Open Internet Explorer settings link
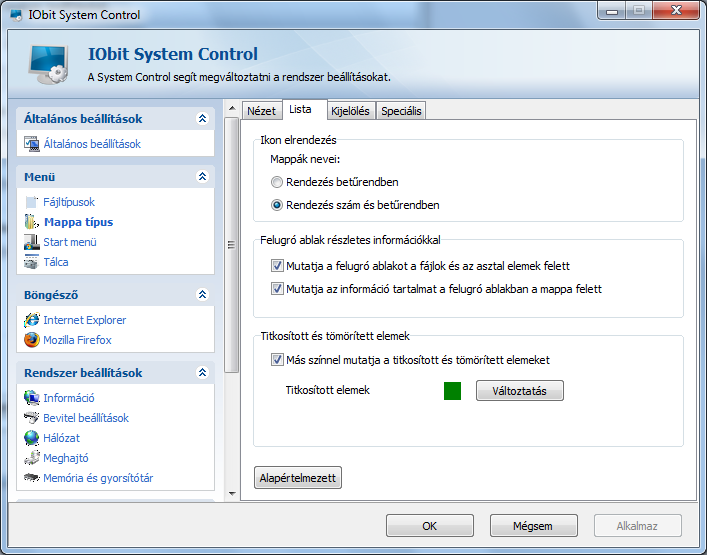Viewport: 707px width, 555px height. click(85, 320)
